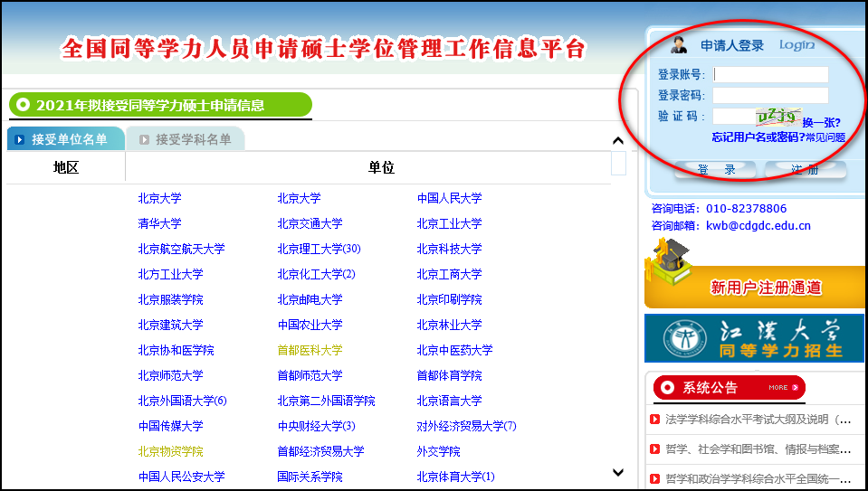Click the 注册 button
This screenshot has width=868, height=491.
[806, 169]
